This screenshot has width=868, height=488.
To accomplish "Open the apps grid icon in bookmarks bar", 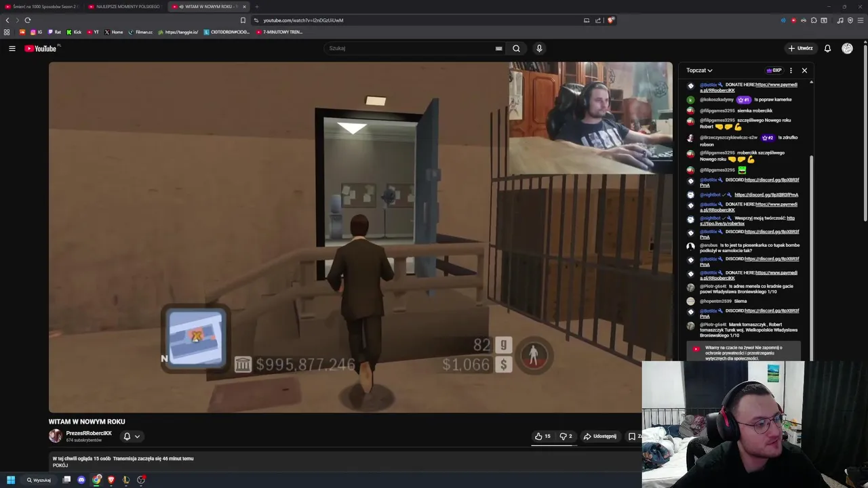I will click(x=7, y=32).
